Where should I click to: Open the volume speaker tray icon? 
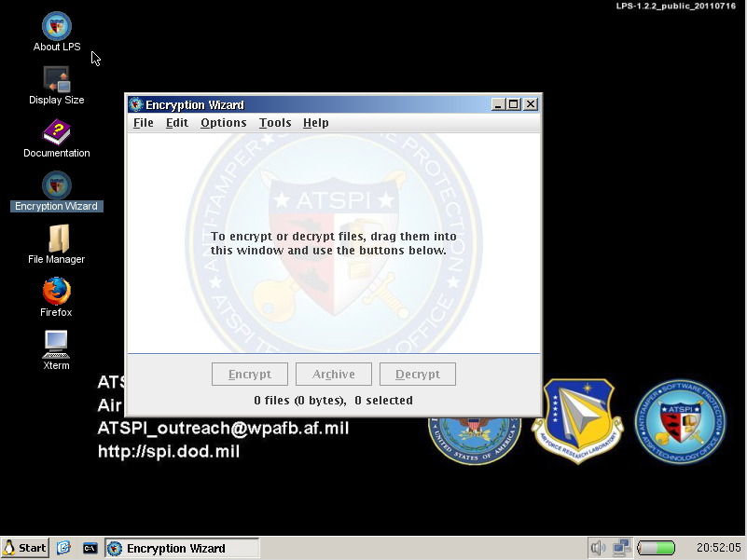click(598, 548)
